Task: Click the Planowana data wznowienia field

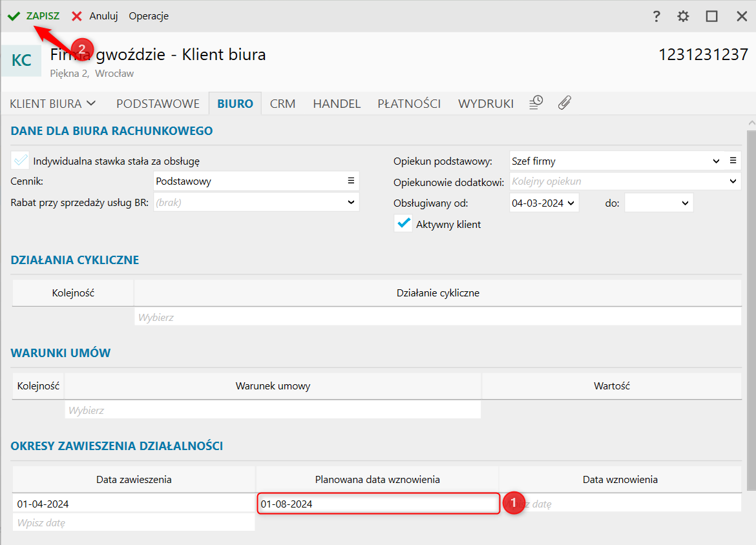Action: 378,504
